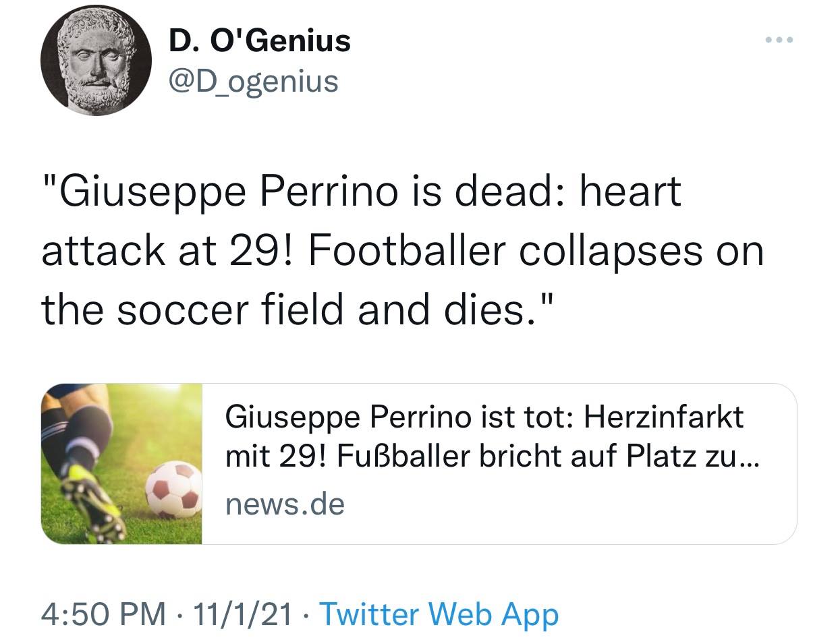The height and width of the screenshot is (644, 838).
Task: Click the bust statue profile avatar
Action: pos(95,63)
